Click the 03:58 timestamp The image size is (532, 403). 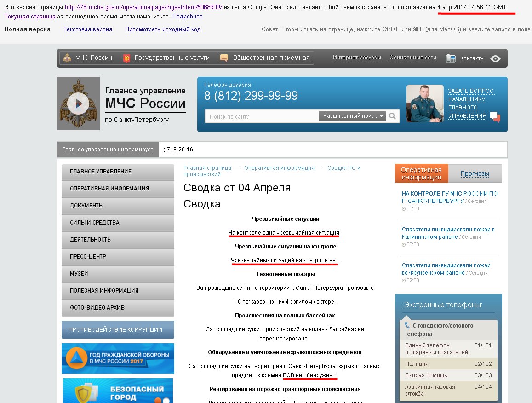coord(411,244)
